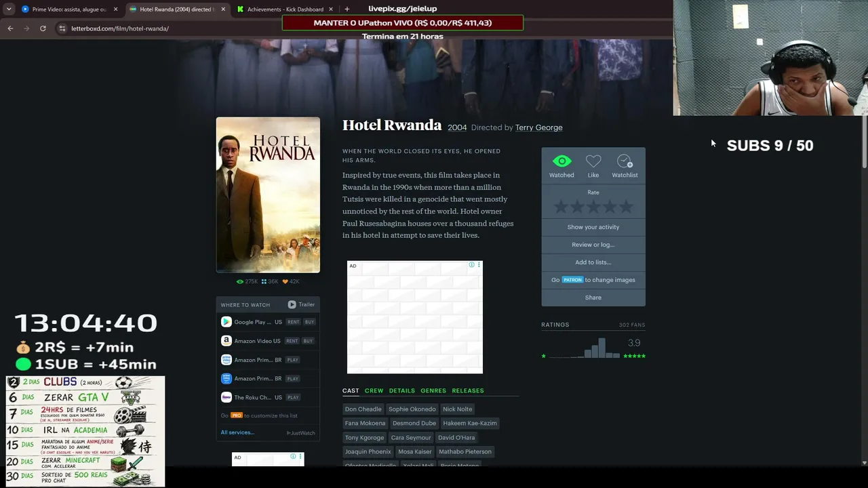This screenshot has height=488, width=868.
Task: Open a new browser tab
Action: 347,9
